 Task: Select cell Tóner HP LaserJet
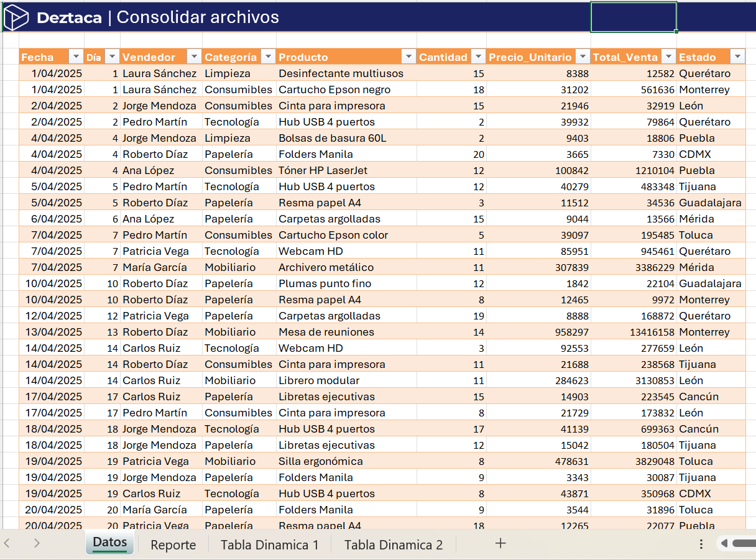click(x=346, y=170)
